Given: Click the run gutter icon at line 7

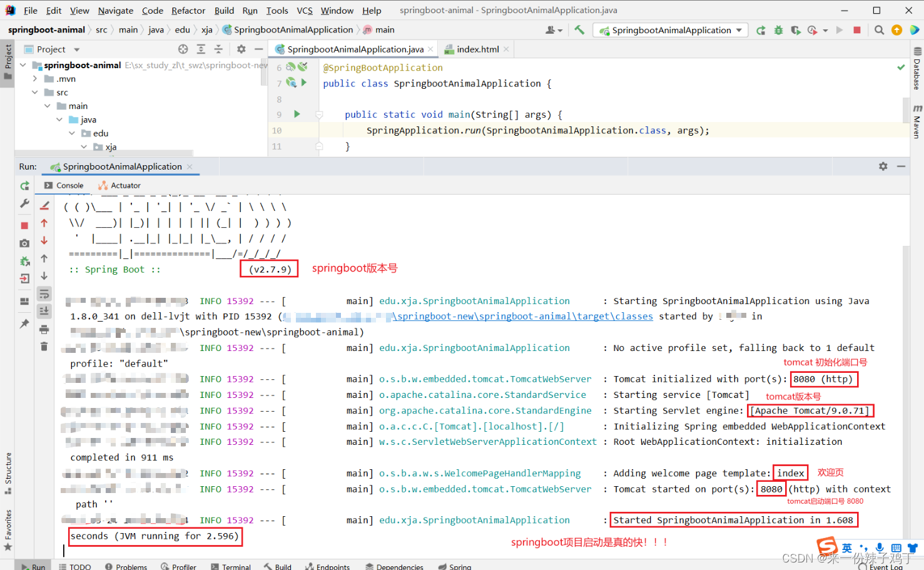Looking at the screenshot, I should point(304,83).
